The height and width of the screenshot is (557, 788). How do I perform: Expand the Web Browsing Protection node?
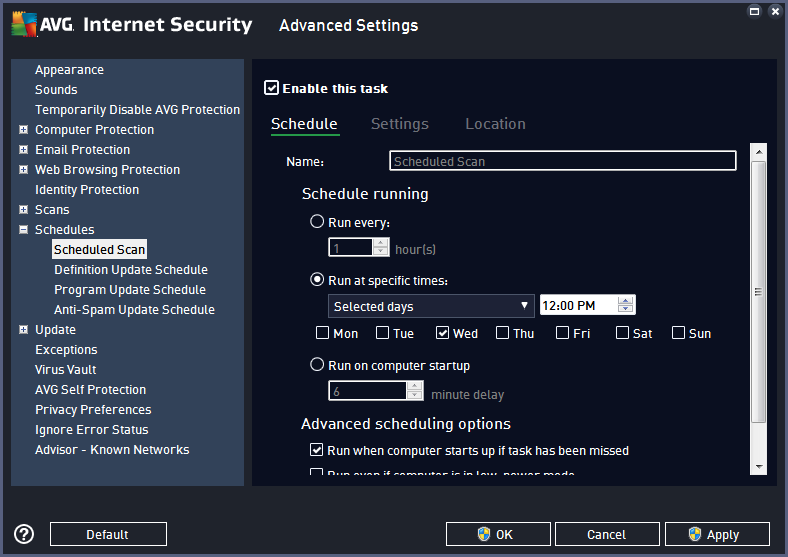coord(23,169)
